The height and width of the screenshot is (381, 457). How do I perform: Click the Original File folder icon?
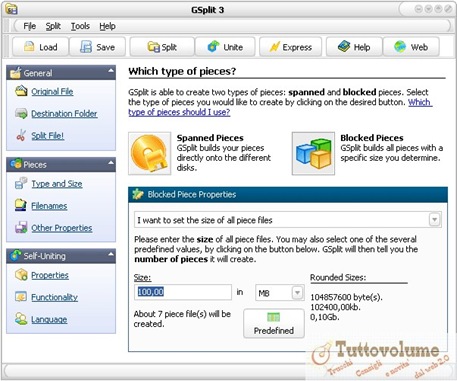[x=21, y=91]
